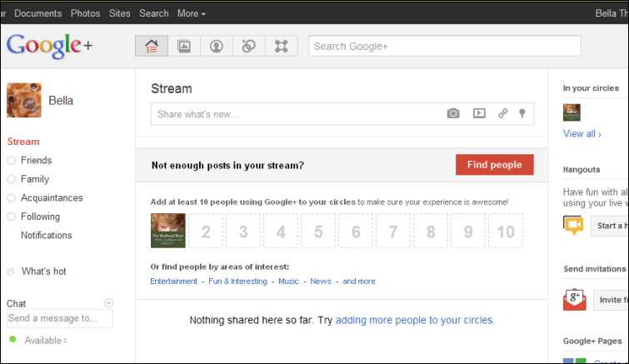Screen dimensions: 629x364
Task: Open Notifications in the left sidebar
Action: coord(47,236)
